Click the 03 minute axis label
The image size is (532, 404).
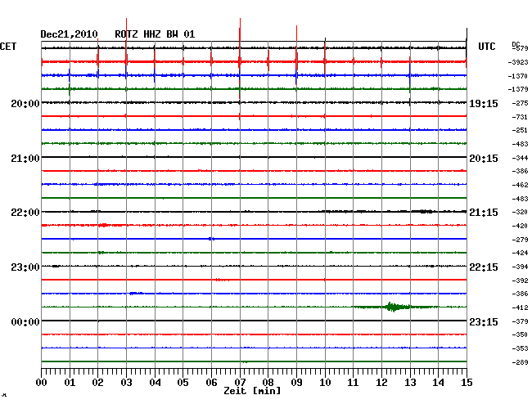click(126, 383)
